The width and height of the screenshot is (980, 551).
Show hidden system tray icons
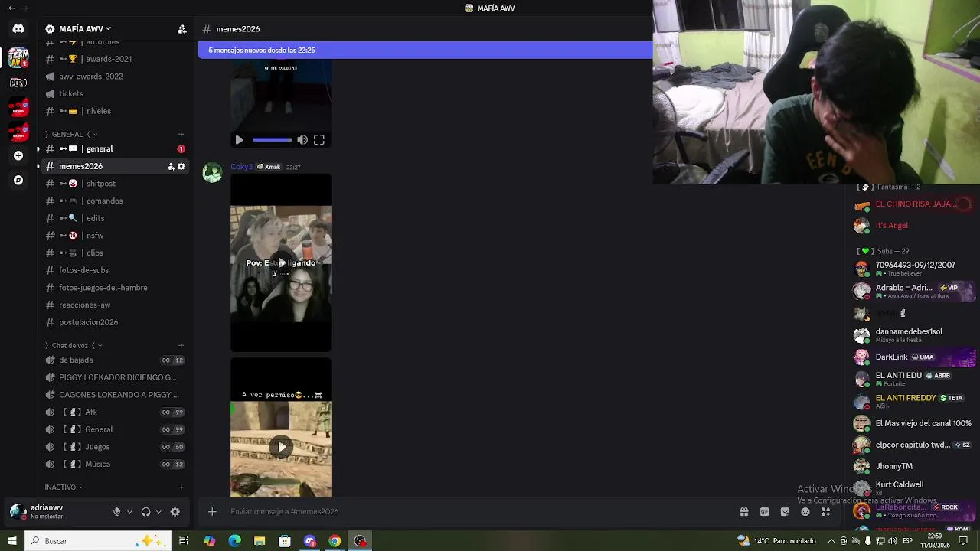click(x=831, y=541)
